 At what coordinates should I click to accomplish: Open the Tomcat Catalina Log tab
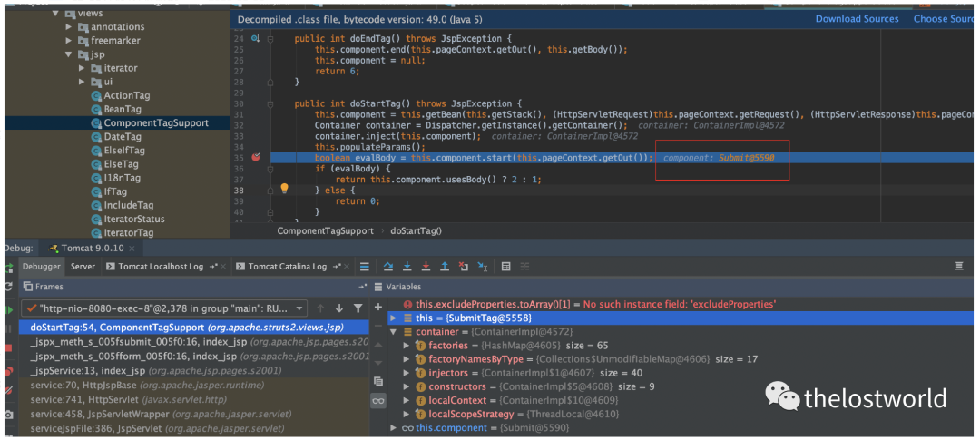(x=287, y=267)
